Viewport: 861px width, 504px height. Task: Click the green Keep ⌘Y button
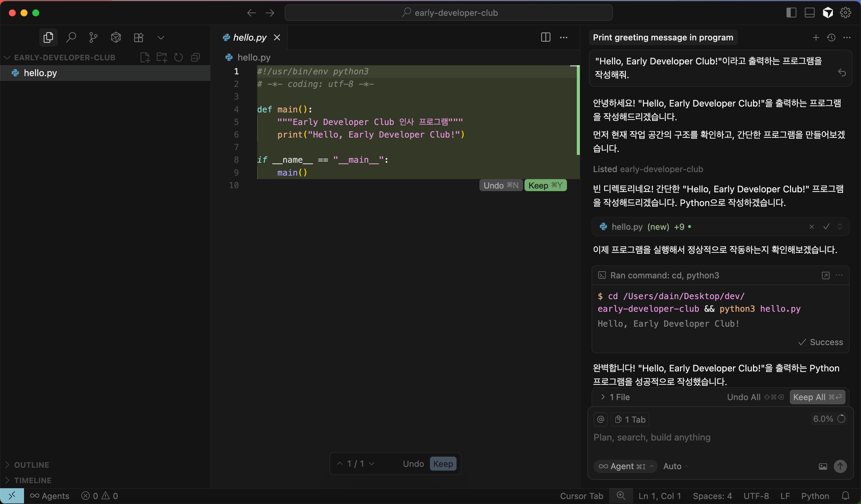tap(545, 186)
